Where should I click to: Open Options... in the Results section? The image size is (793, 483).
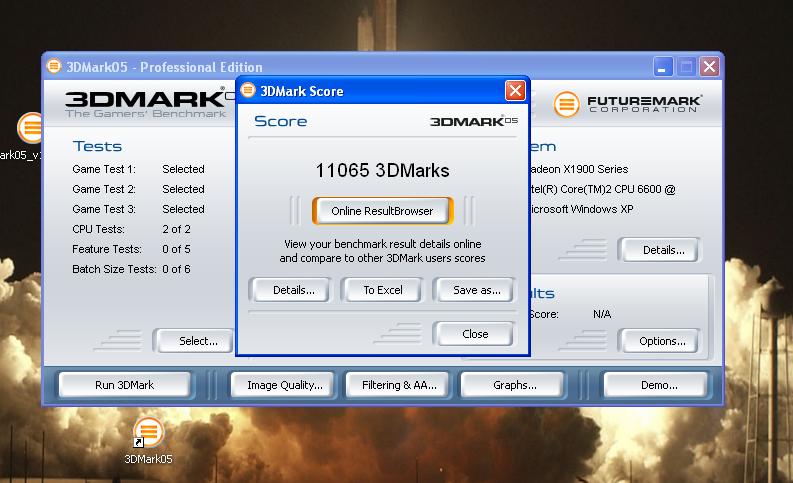[x=662, y=341]
